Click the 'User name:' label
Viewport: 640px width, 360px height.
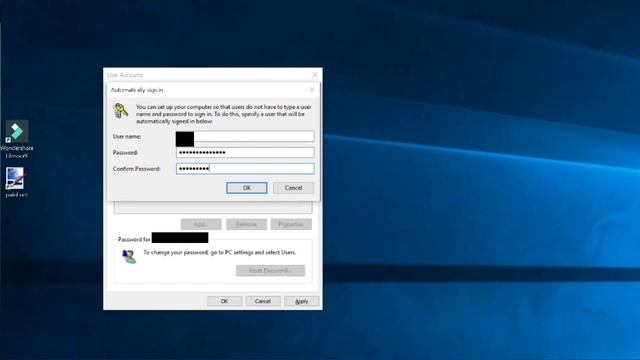coord(127,136)
